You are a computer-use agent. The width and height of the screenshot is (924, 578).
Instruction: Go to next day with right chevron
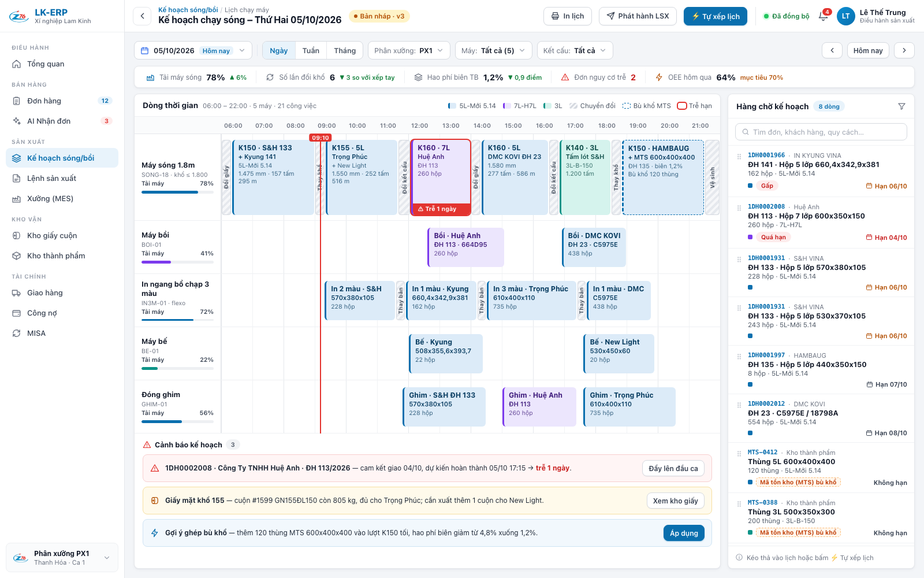coord(904,50)
